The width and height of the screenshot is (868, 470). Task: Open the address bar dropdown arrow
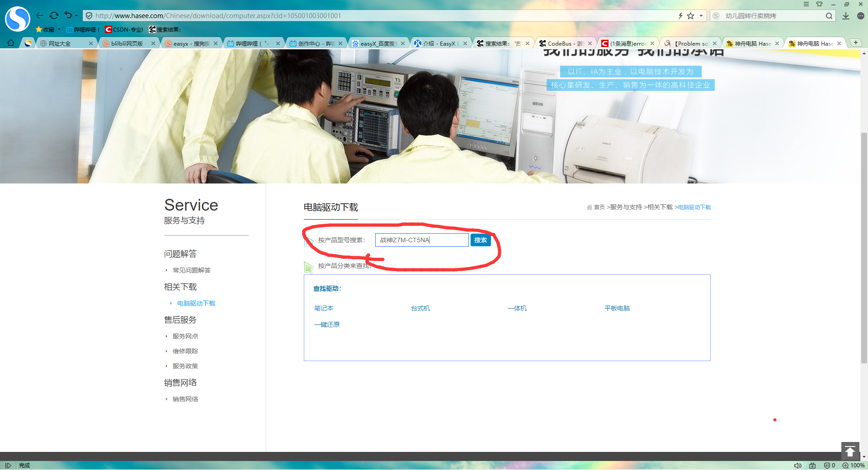click(701, 16)
